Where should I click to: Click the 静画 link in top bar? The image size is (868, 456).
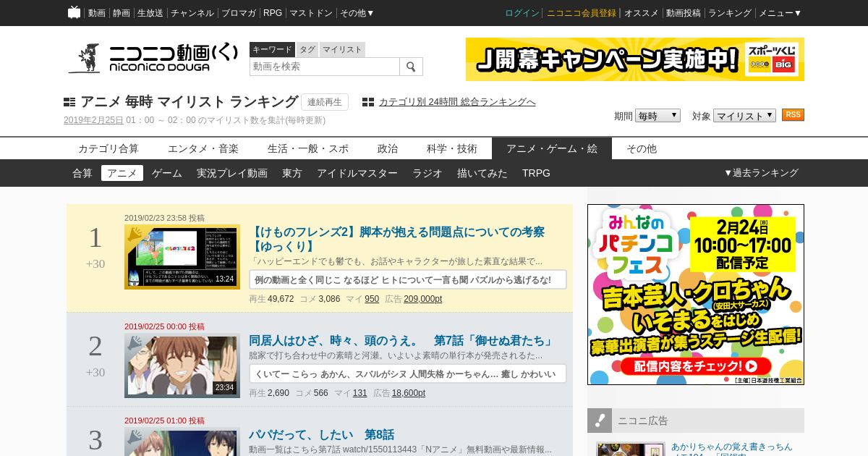122,13
